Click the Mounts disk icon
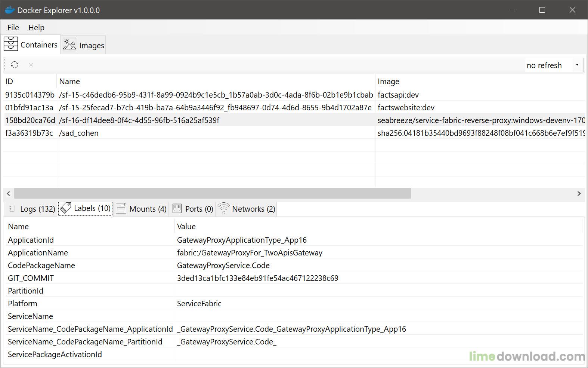The width and height of the screenshot is (588, 368). point(121,208)
